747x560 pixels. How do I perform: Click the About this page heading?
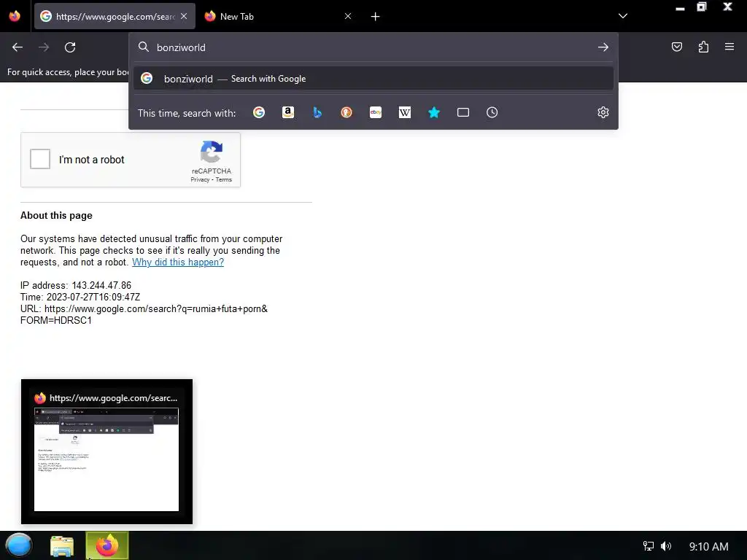pyautogui.click(x=56, y=215)
